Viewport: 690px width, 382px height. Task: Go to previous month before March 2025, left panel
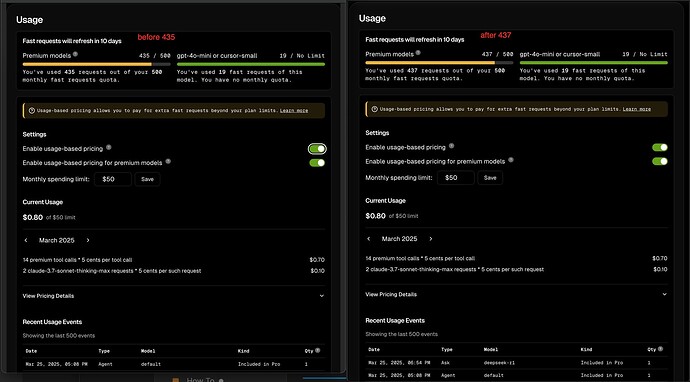pos(26,240)
